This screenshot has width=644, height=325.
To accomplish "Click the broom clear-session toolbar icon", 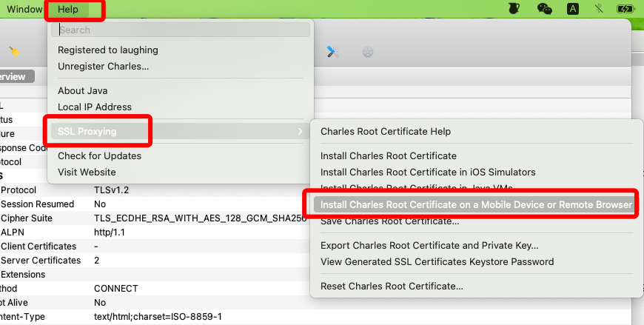I will coord(14,51).
